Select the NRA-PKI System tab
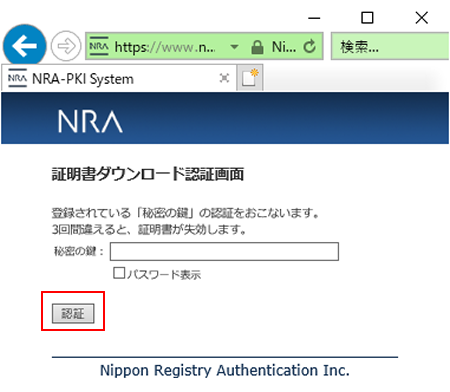This screenshot has height=392, width=450. (x=119, y=79)
